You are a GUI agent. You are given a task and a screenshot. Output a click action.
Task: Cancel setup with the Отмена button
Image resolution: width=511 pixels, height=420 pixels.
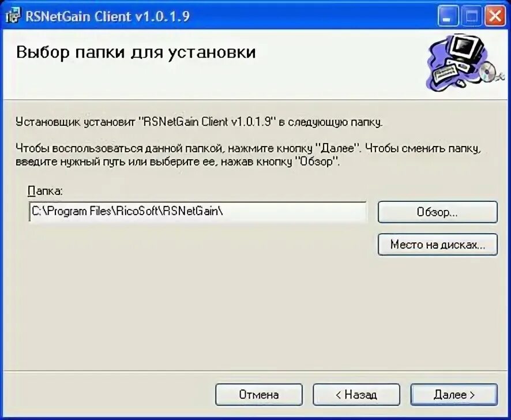point(259,395)
